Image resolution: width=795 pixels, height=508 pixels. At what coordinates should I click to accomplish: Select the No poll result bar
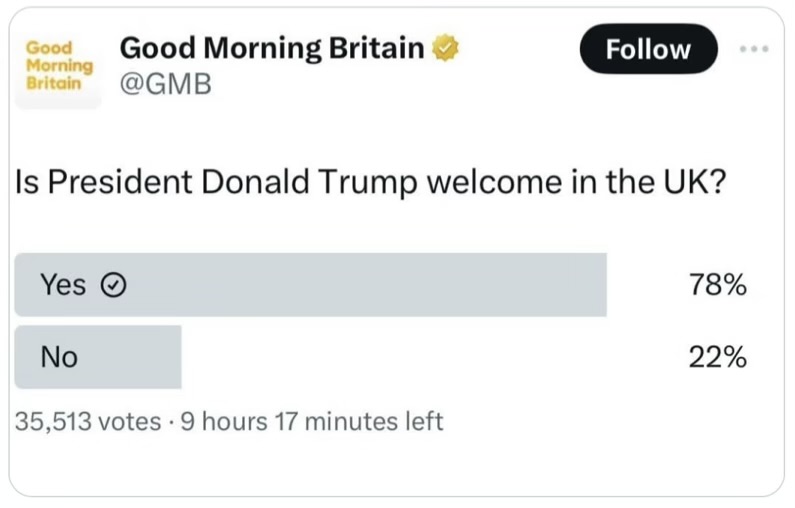(x=98, y=357)
